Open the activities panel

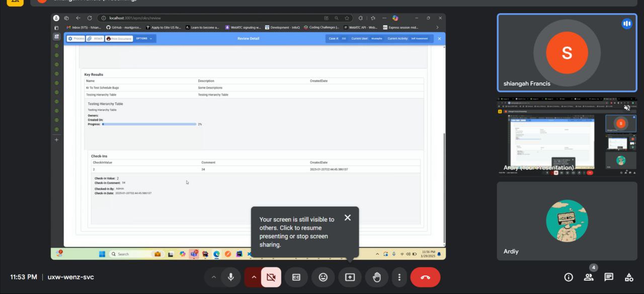coord(629,277)
